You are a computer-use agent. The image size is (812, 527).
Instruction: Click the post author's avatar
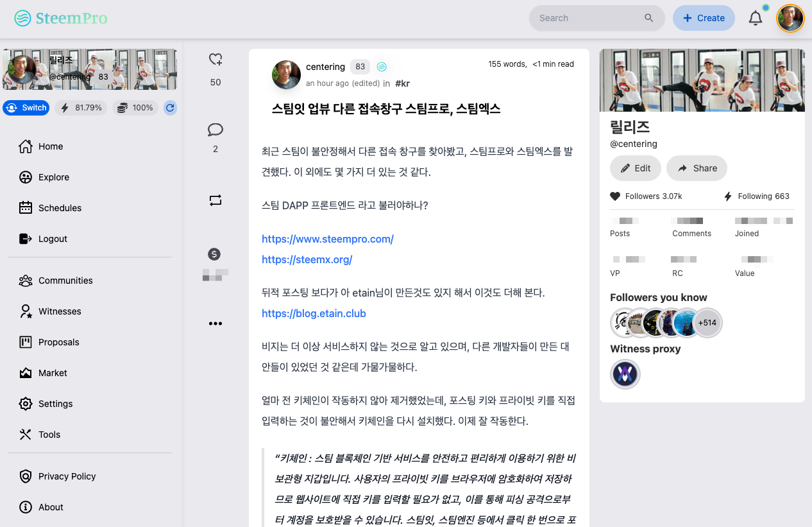[x=287, y=74]
